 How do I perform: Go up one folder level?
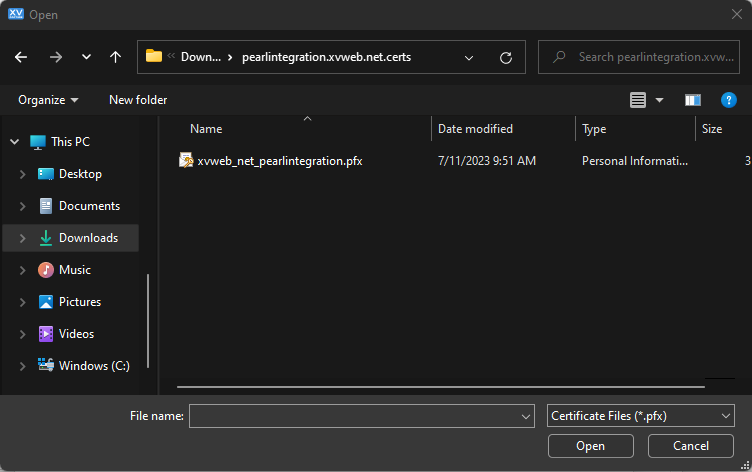pos(115,58)
